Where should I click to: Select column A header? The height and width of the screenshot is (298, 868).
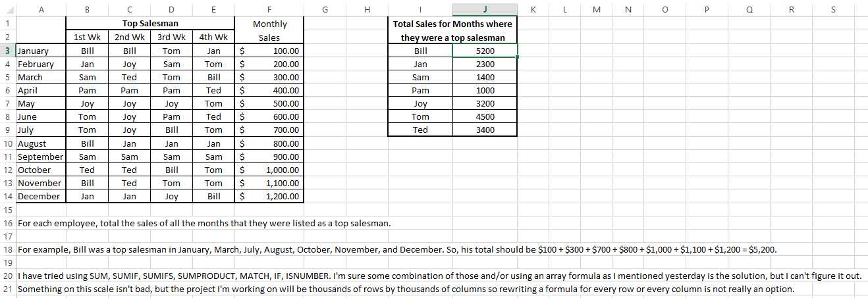41,9
